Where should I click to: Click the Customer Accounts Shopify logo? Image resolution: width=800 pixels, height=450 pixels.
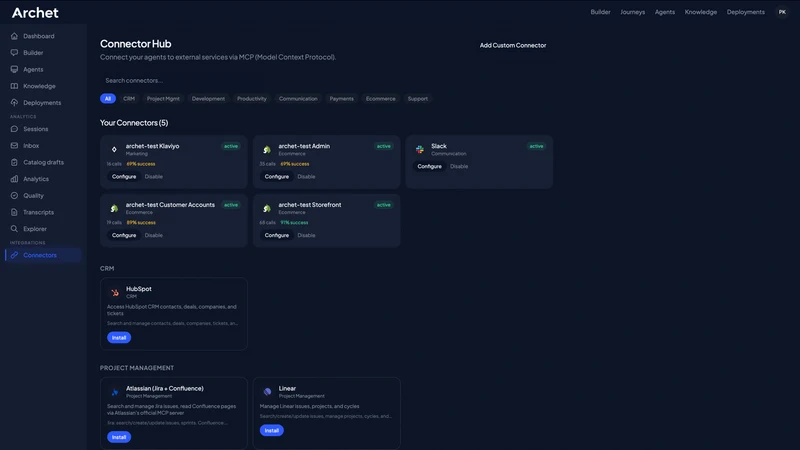tap(114, 208)
